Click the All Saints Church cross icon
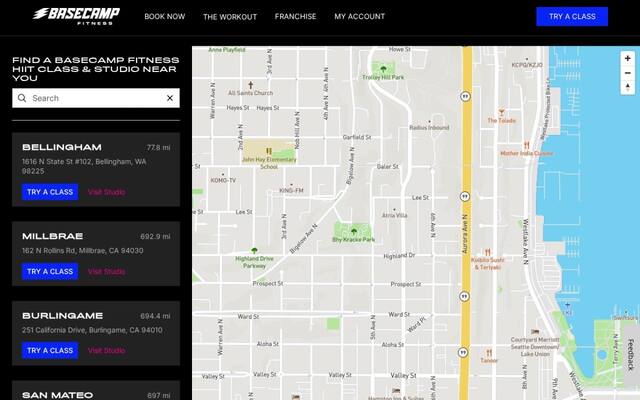The height and width of the screenshot is (400, 640). 251,85
